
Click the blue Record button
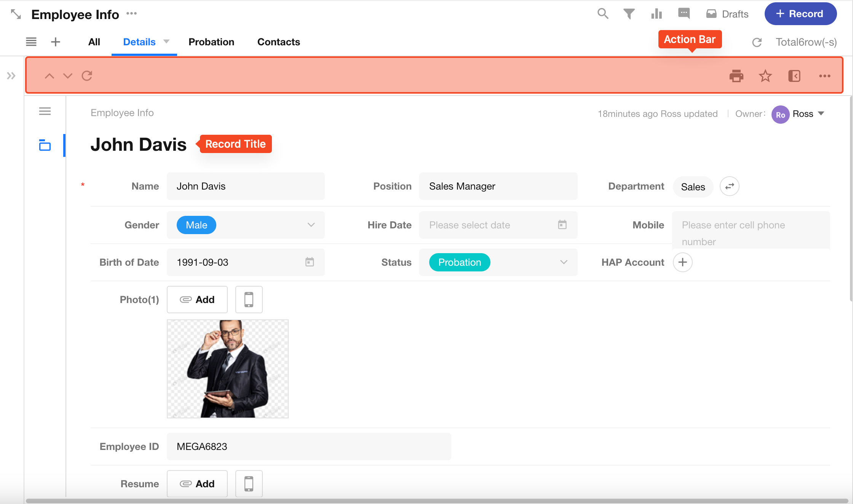click(x=800, y=14)
